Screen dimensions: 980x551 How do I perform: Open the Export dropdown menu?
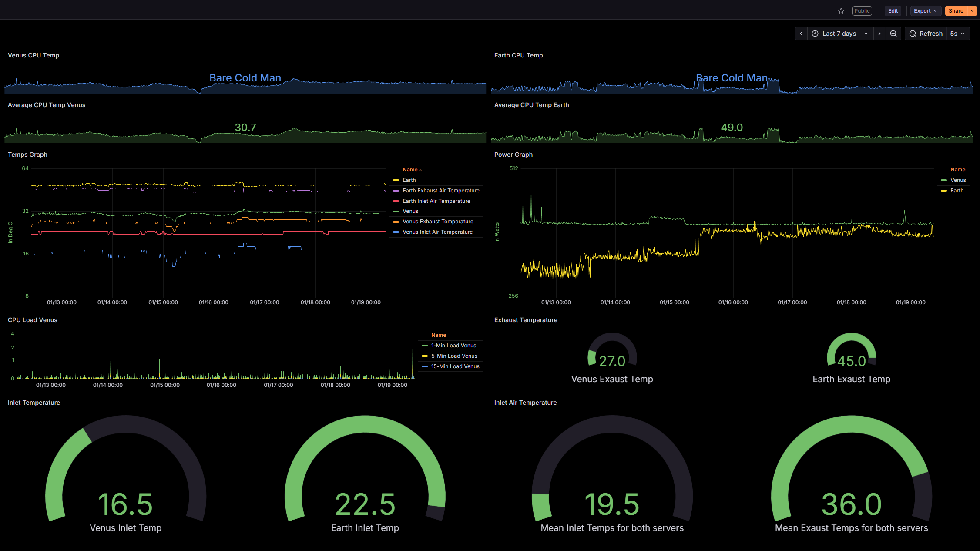[x=926, y=11]
